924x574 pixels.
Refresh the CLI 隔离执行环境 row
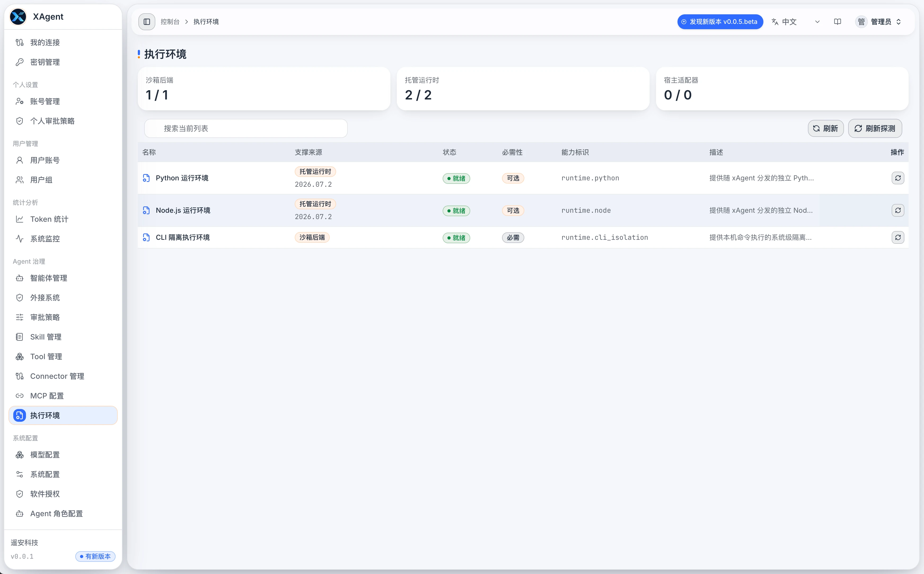898,237
